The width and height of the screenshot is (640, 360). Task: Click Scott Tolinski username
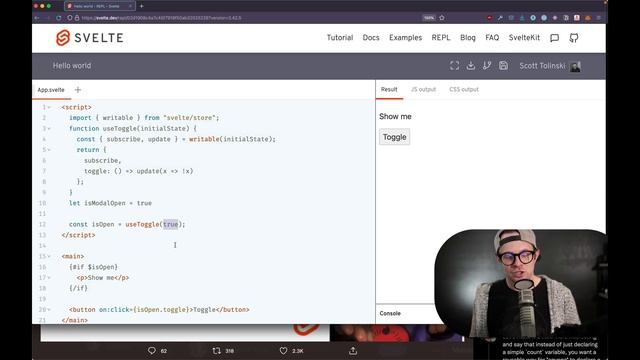542,66
